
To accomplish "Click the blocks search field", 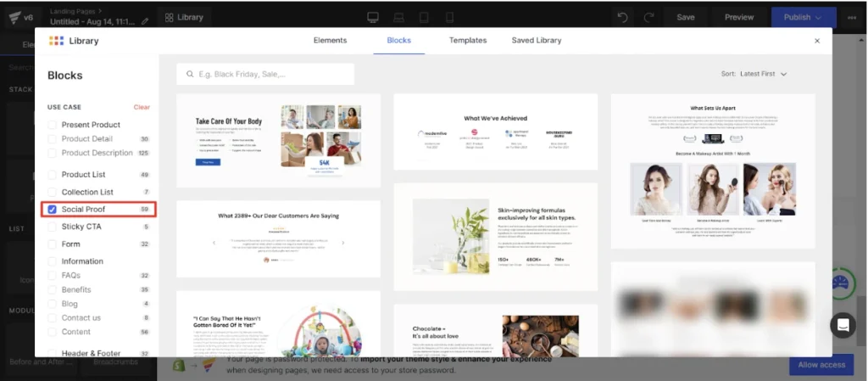I will (x=265, y=74).
